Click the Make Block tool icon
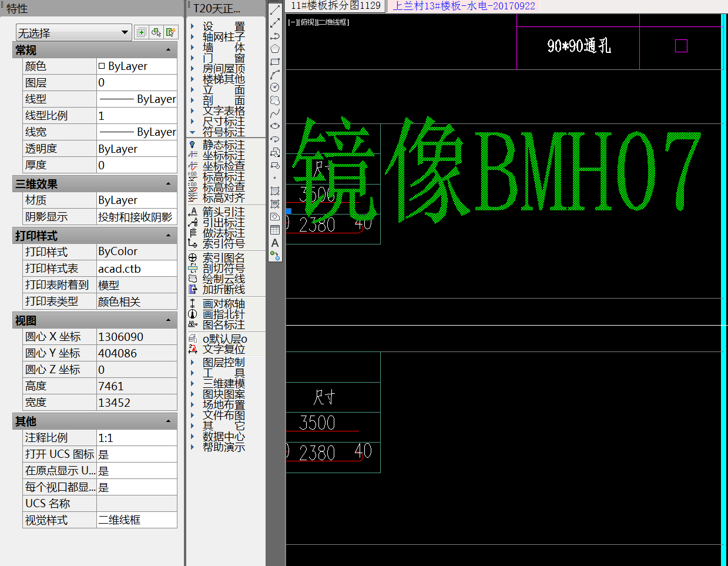 click(x=275, y=165)
